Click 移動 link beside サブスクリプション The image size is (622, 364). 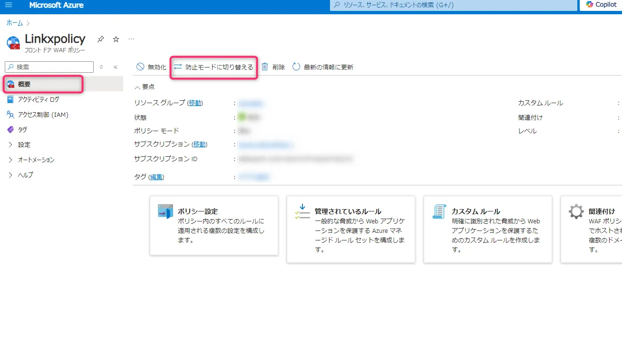click(x=200, y=144)
